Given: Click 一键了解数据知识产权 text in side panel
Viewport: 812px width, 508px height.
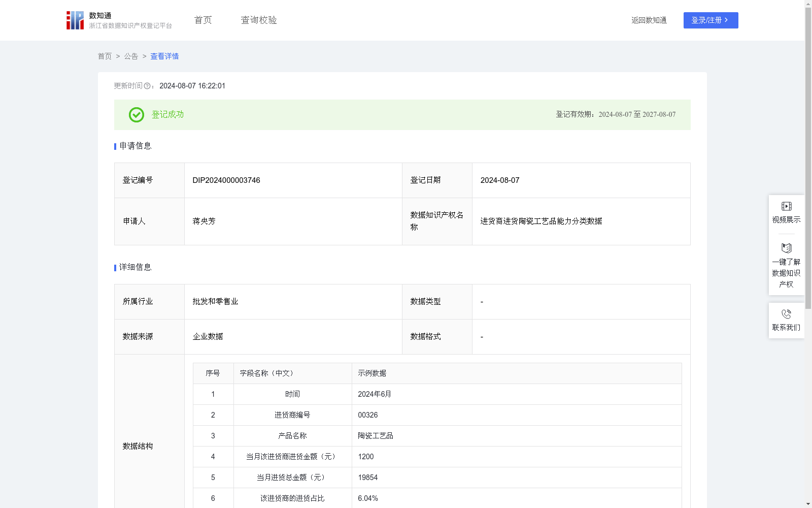Looking at the screenshot, I should pyautogui.click(x=787, y=273).
